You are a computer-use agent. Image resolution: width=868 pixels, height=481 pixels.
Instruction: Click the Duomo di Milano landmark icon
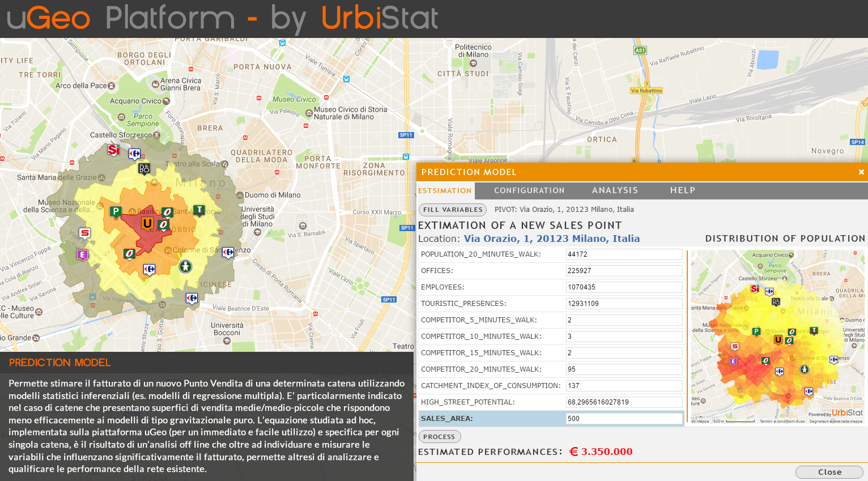(240, 195)
